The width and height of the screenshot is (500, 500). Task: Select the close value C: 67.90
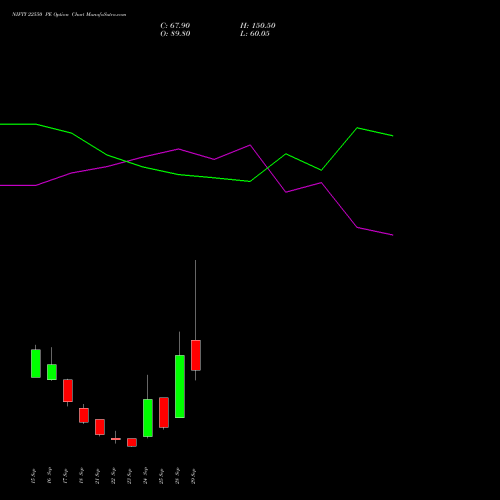tap(175, 26)
